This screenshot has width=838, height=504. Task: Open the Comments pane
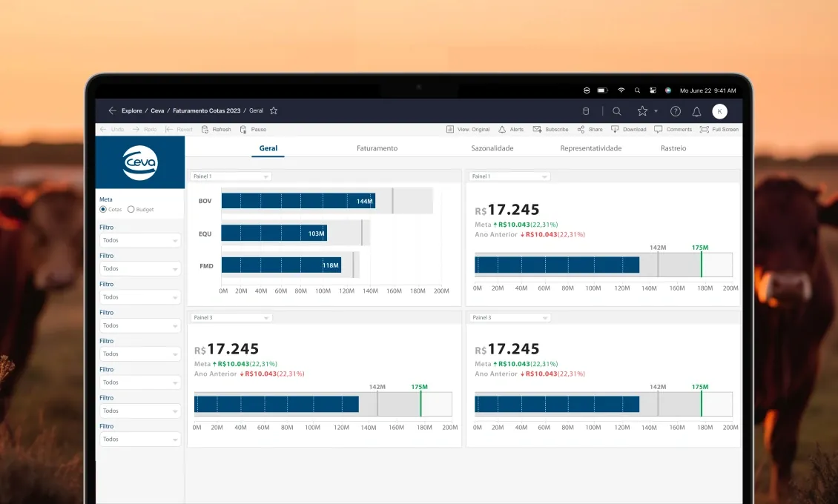click(673, 129)
